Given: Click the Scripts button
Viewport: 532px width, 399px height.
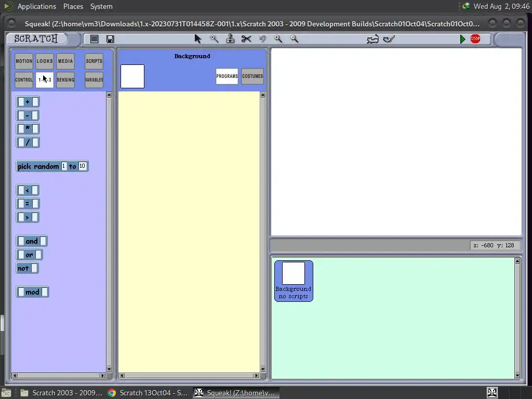Looking at the screenshot, I should tap(94, 61).
